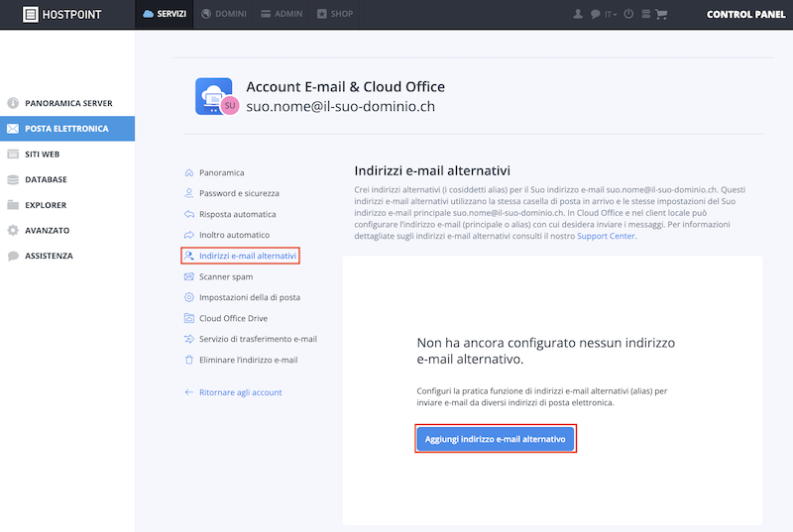Click the speech bubble icon beside Assistenza
Screen dimensions: 793x532
13,256
